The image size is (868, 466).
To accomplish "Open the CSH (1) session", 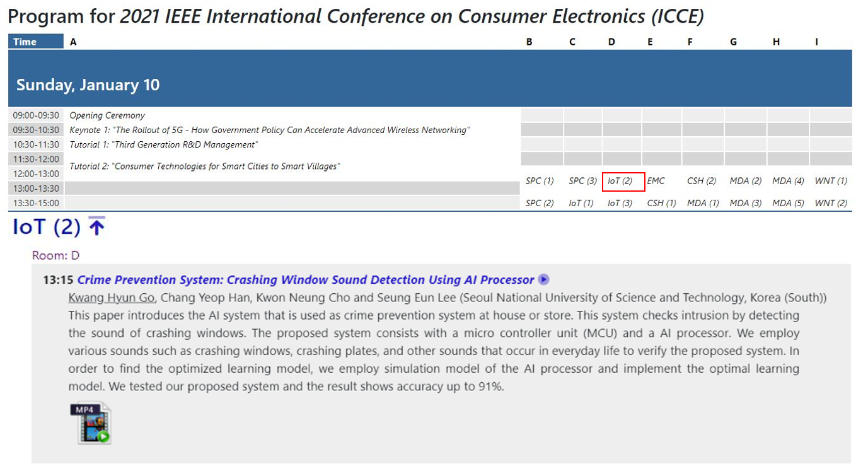I will tap(661, 203).
